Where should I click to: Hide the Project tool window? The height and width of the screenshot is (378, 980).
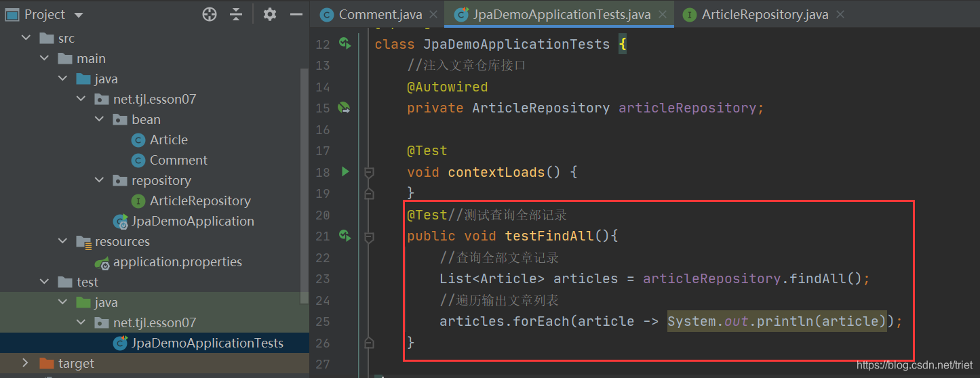[296, 14]
